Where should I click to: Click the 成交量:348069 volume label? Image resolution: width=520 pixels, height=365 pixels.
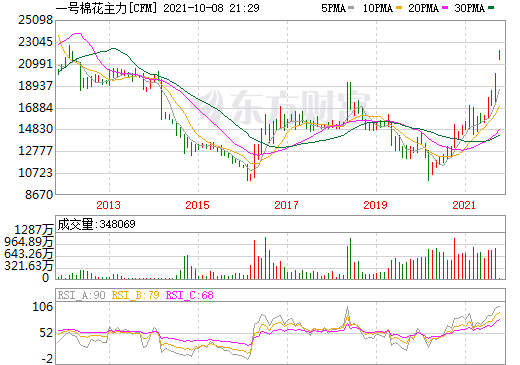[x=96, y=224]
